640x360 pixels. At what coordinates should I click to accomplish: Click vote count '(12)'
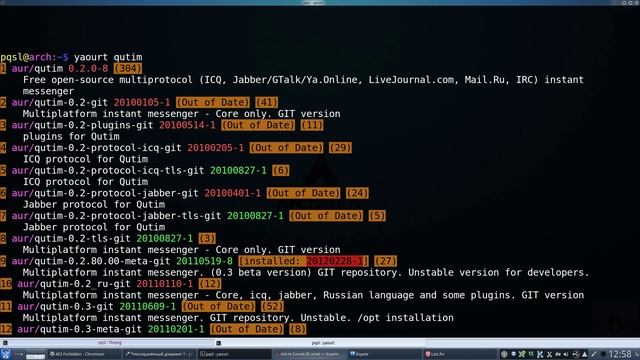click(210, 284)
